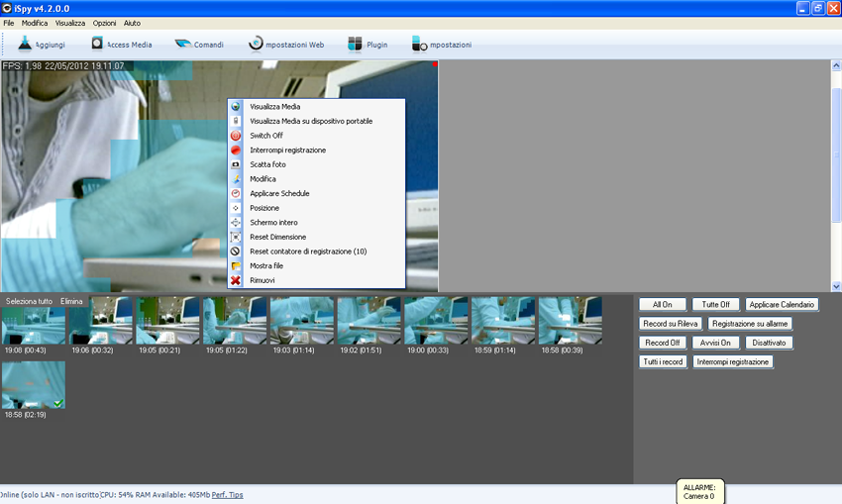Open the Visualizza menu
This screenshot has width=842, height=504.
(x=69, y=22)
